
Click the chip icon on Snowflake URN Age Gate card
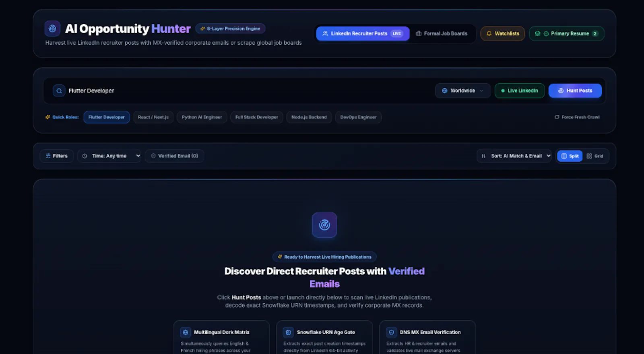point(288,332)
